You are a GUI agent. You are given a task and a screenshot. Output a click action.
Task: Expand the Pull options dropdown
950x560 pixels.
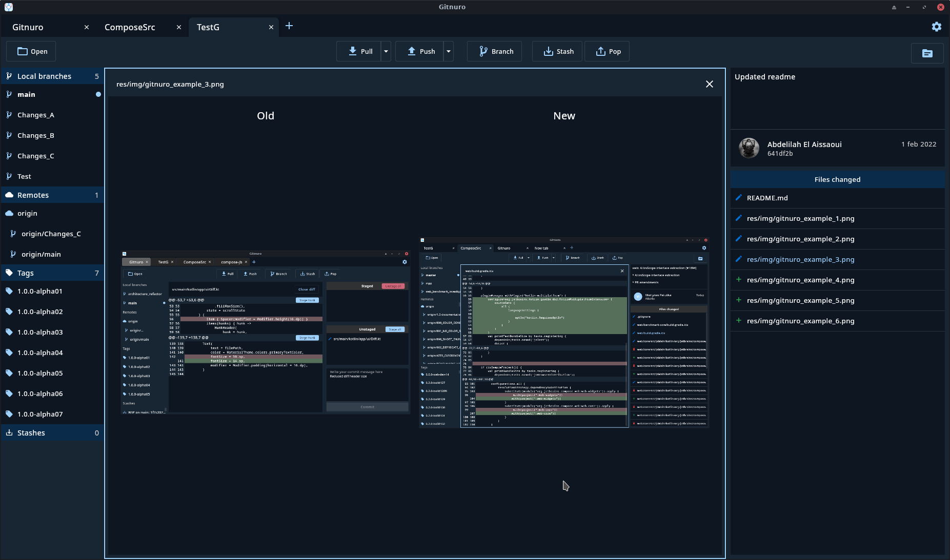(386, 51)
